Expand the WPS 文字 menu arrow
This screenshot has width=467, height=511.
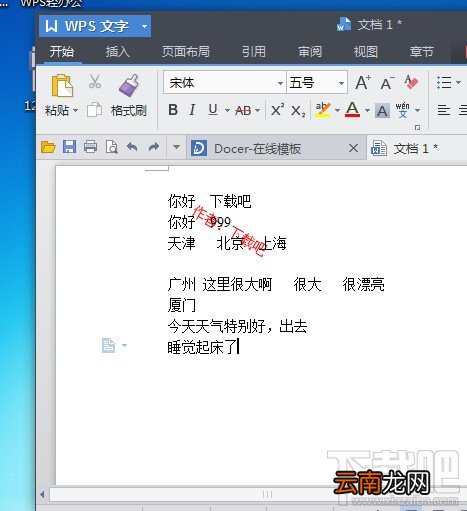point(144,26)
